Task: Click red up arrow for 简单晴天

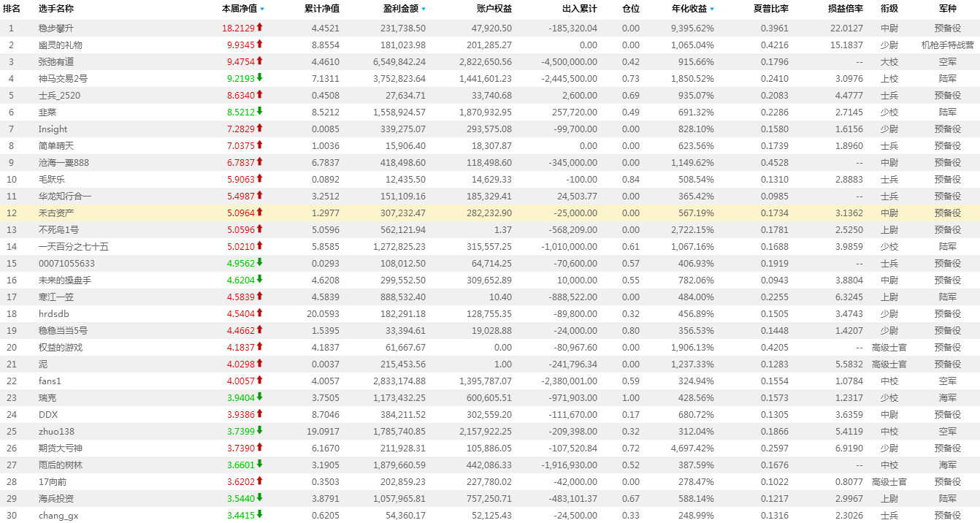Action: [x=259, y=145]
